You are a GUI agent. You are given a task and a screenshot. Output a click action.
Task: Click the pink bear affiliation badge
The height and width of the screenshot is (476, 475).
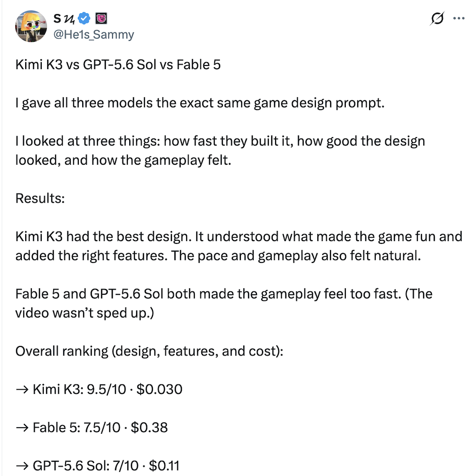pos(101,19)
